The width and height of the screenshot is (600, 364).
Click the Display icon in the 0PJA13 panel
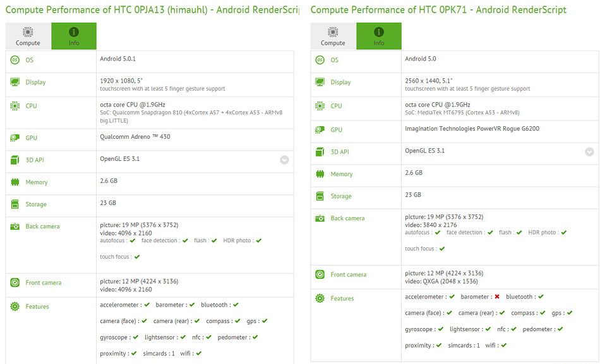pos(15,82)
